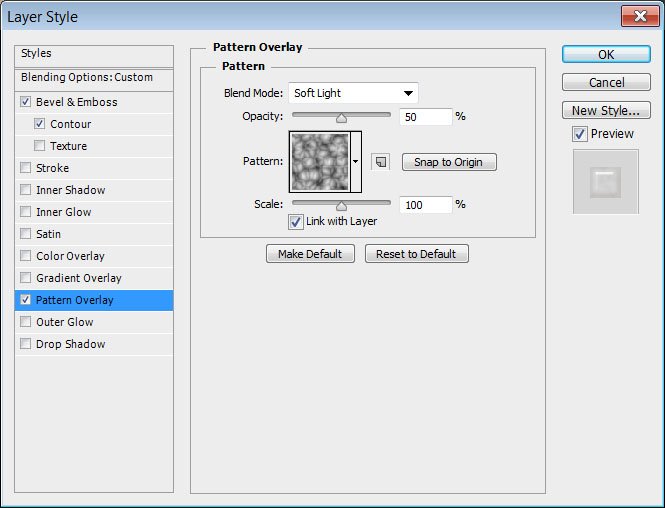Viewport: 665px width, 508px height.
Task: Click the style preview swatch under Preview
Action: pyautogui.click(x=605, y=182)
